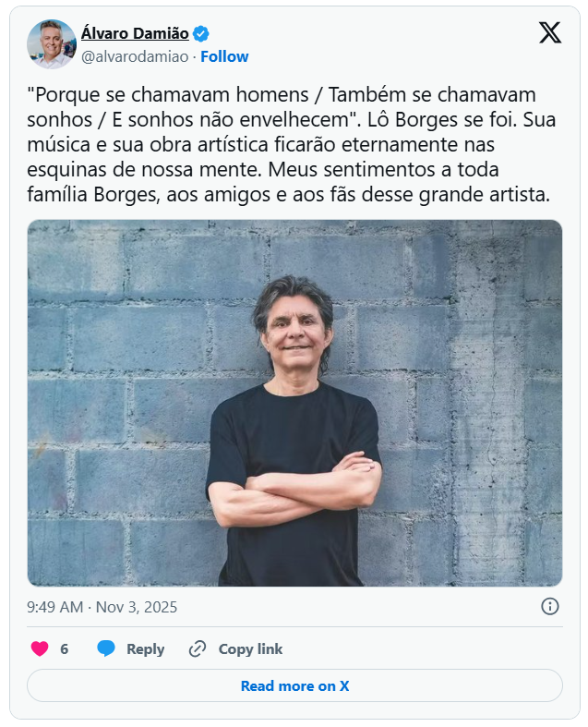
Task: Open the X logo icon
Action: (x=550, y=32)
